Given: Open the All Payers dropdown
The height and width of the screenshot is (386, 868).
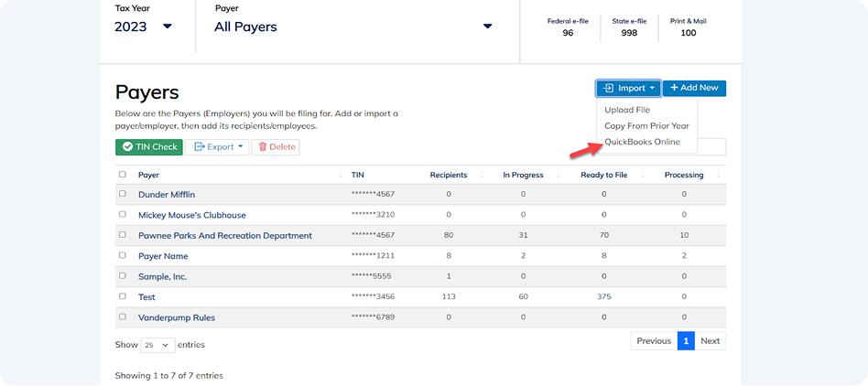Looking at the screenshot, I should pos(353,27).
